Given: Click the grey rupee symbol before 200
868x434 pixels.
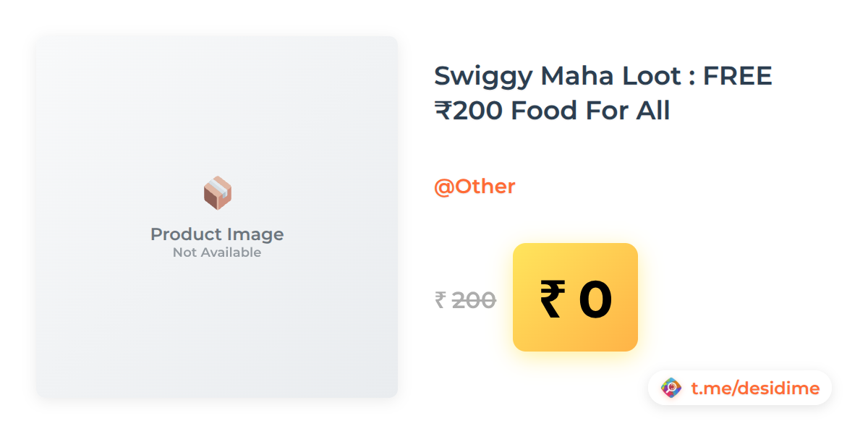Looking at the screenshot, I should coord(440,299).
